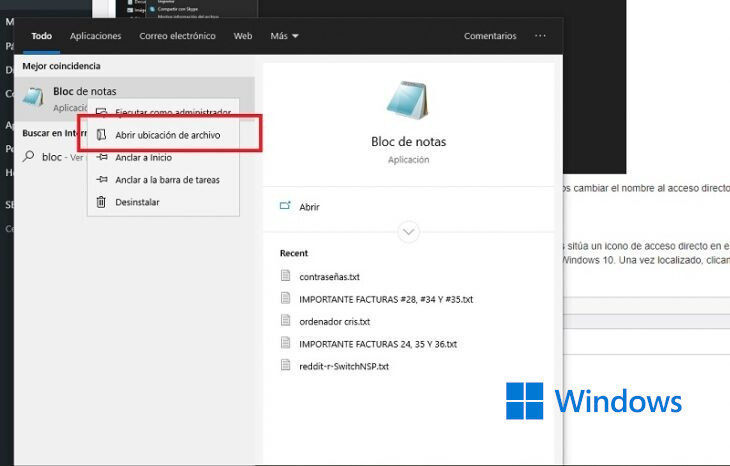Open recent file reddit-r-SwitchNSP.txt
The height and width of the screenshot is (466, 730).
click(344, 366)
